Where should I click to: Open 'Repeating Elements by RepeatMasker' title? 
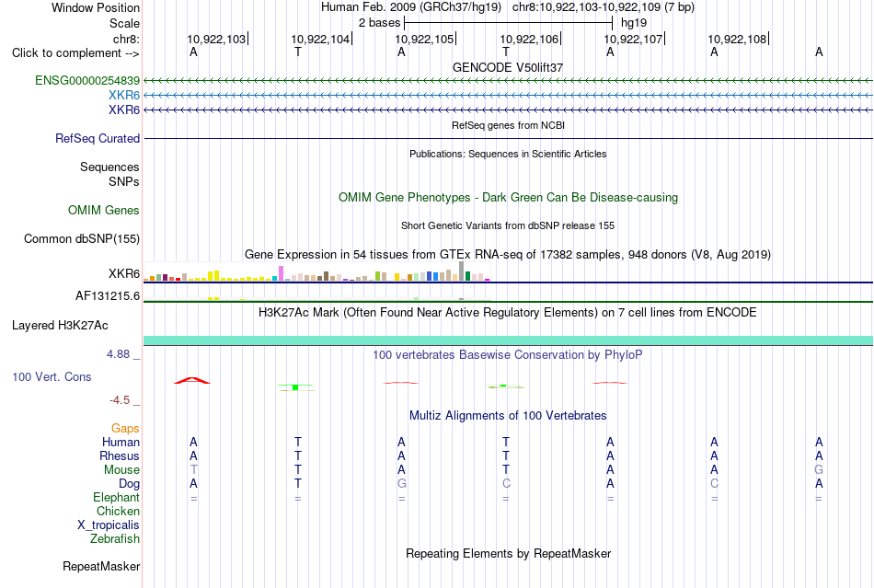(508, 553)
